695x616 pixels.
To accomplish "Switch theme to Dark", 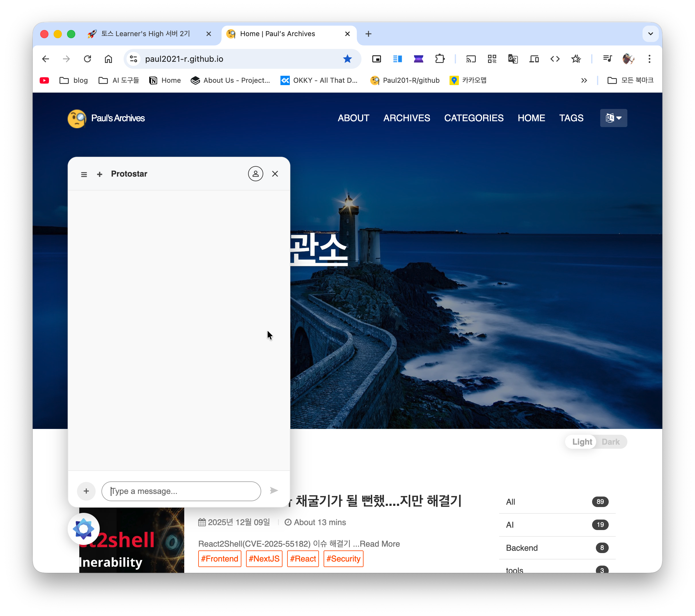I will 610,442.
